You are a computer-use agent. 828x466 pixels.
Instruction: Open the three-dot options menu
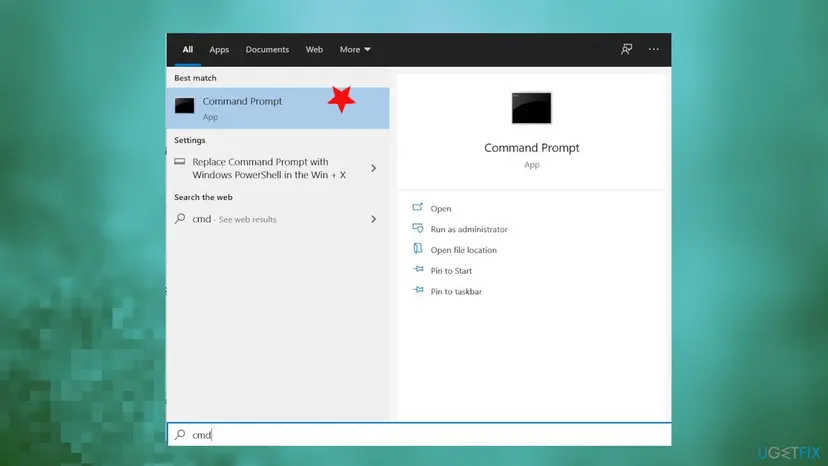pyautogui.click(x=654, y=49)
